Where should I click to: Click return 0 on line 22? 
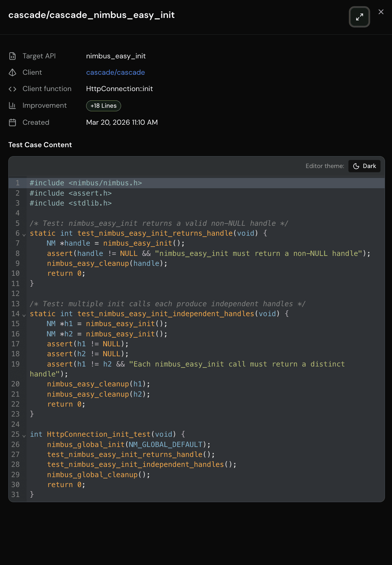pos(66,404)
